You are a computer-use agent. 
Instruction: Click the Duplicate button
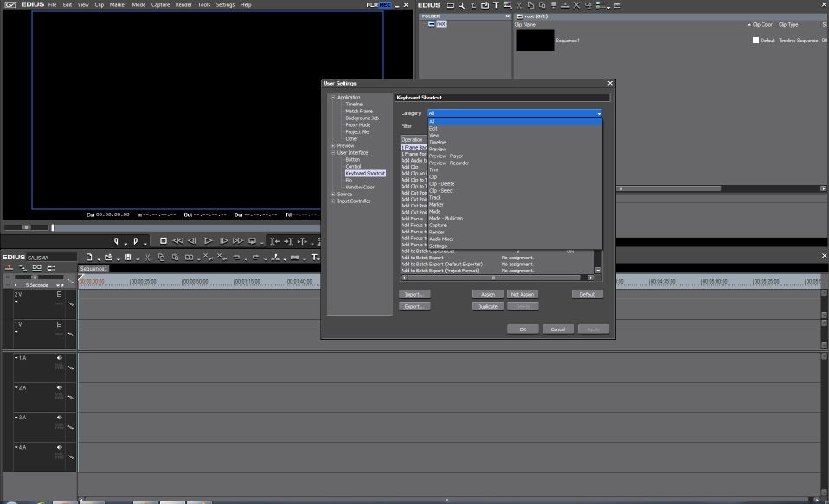[487, 306]
